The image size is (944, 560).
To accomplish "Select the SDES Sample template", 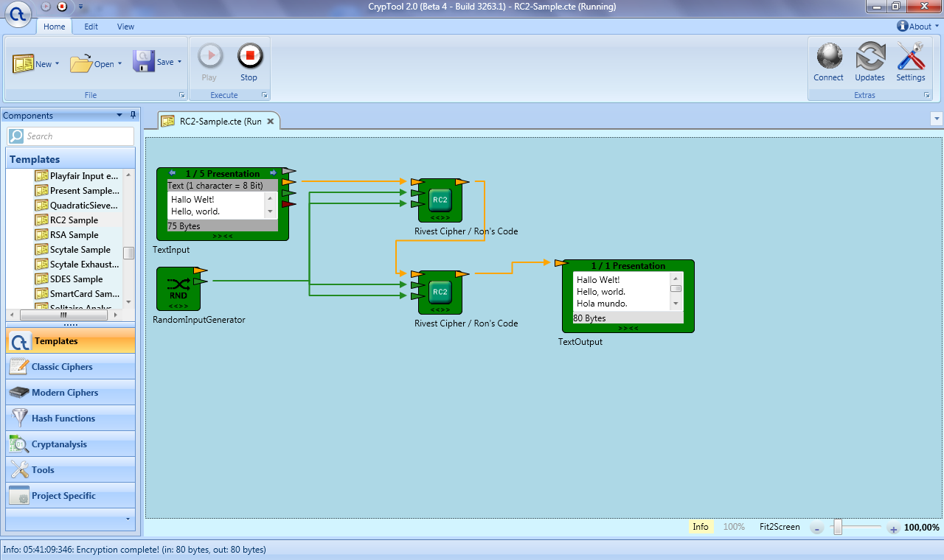I will (76, 279).
